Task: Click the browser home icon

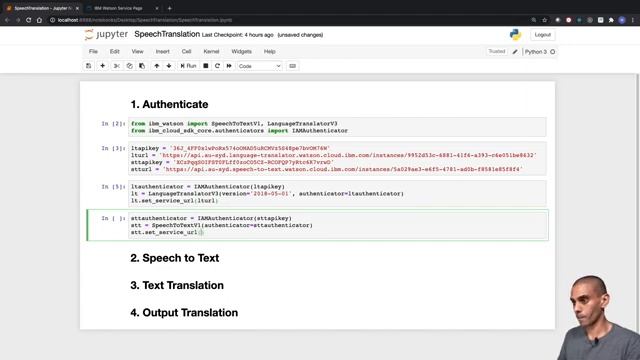Action: coord(39,20)
